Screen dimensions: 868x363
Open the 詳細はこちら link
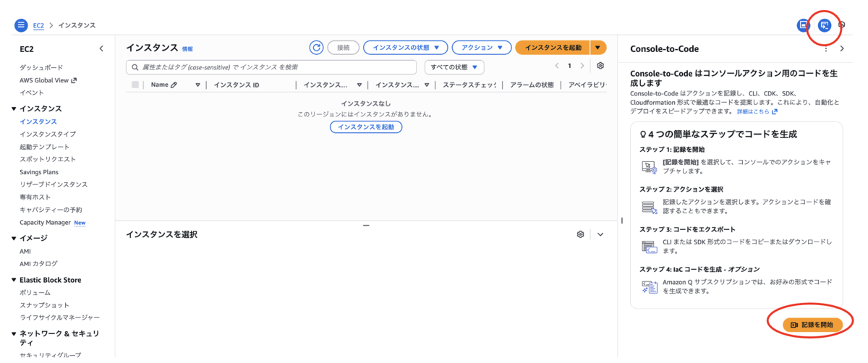tap(757, 112)
